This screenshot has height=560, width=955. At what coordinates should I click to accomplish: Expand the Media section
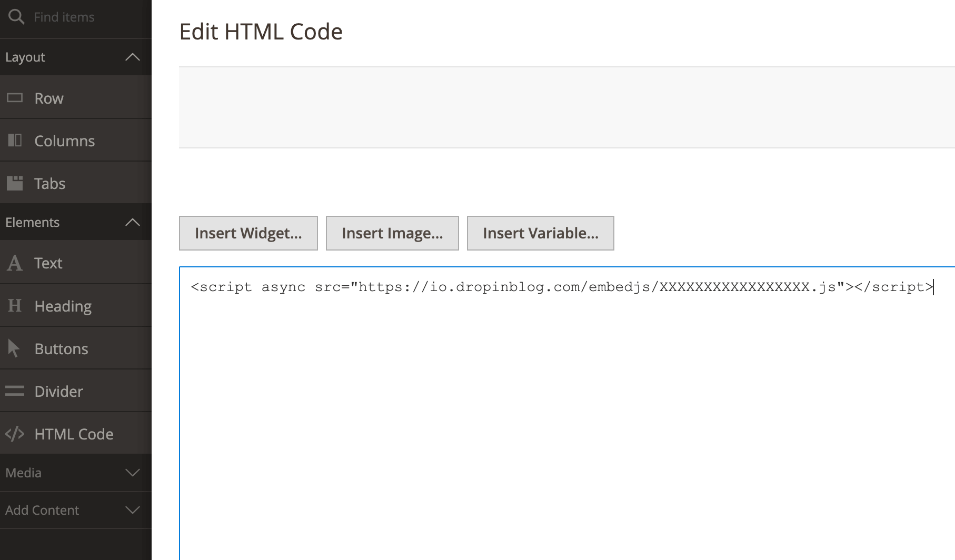click(133, 473)
